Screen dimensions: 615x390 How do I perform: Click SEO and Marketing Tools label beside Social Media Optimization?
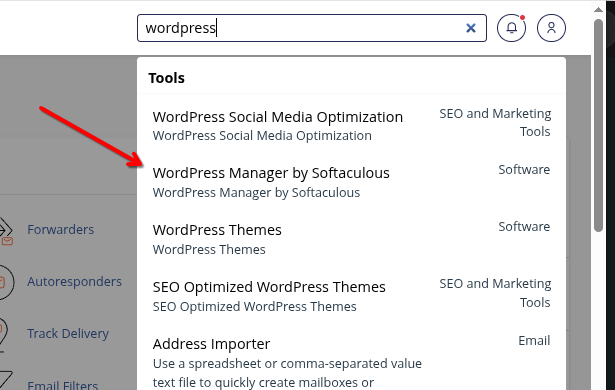(495, 122)
